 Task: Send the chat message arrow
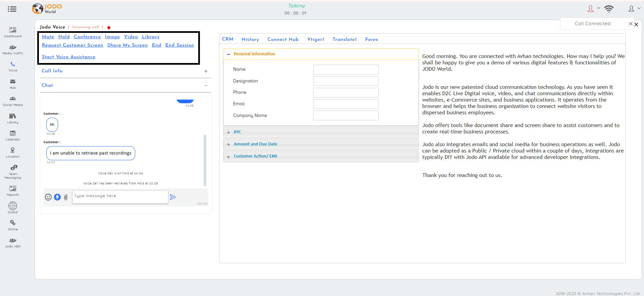pos(173,197)
